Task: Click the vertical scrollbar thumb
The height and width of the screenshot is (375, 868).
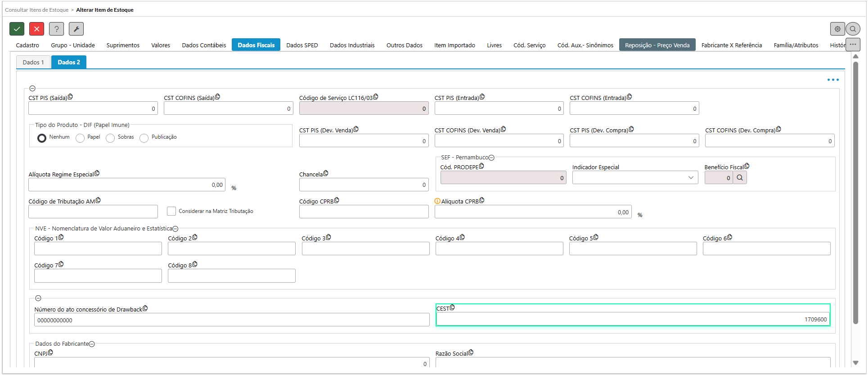Action: [856, 193]
